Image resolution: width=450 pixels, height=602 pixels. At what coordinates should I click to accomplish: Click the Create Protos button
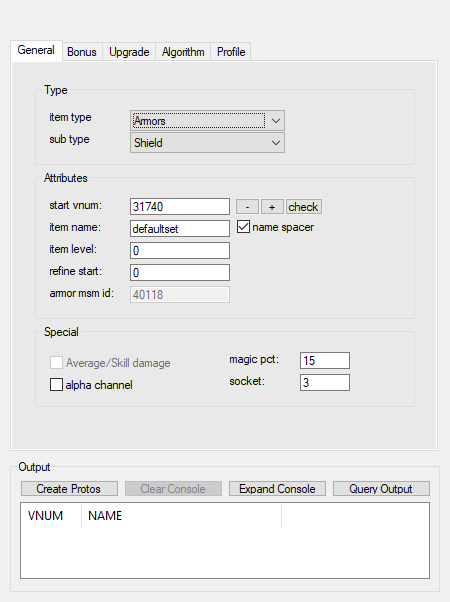(x=69, y=489)
